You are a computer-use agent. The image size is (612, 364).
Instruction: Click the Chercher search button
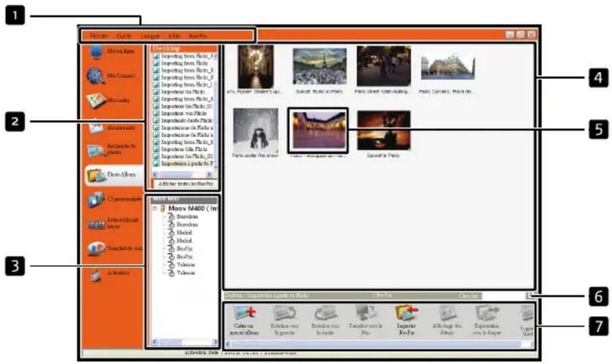coord(469,296)
